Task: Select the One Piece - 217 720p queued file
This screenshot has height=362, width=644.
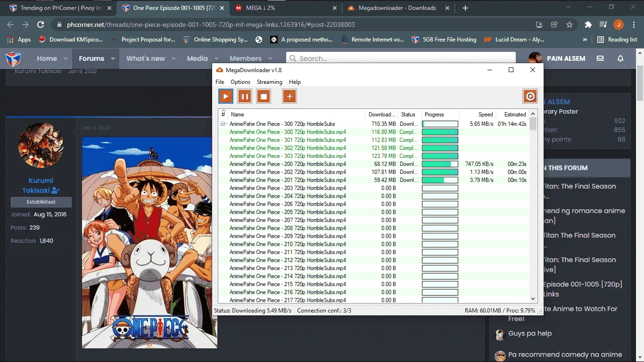Action: (373, 300)
